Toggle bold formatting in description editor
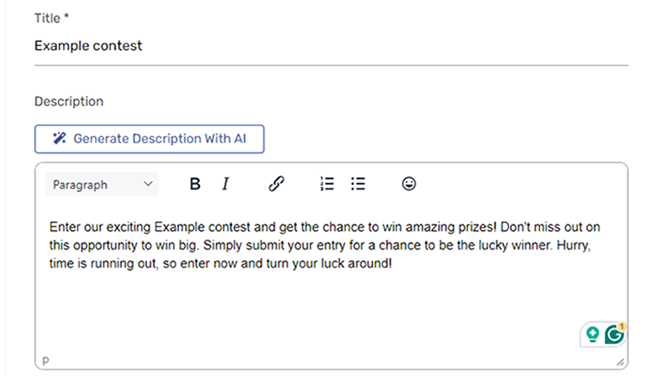The height and width of the screenshot is (376, 650). coord(195,184)
